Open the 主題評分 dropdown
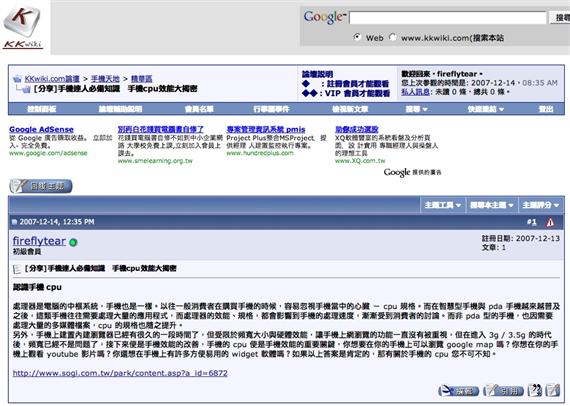This screenshot has height=406, width=570. (541, 205)
